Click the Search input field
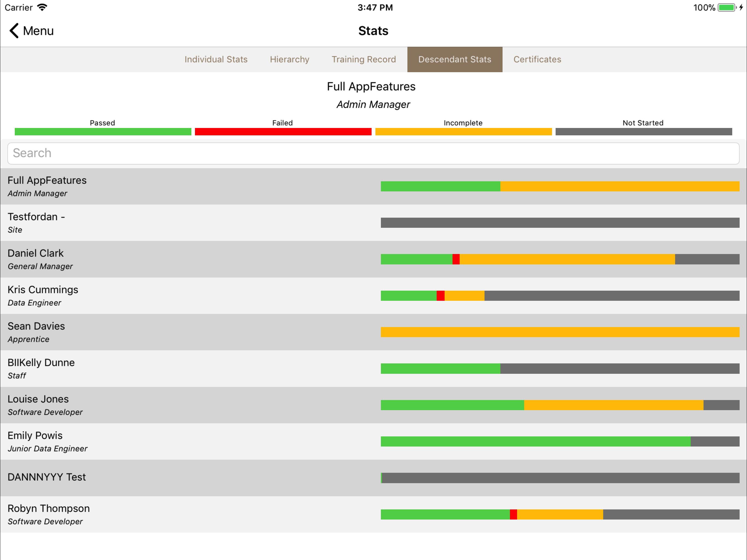Image resolution: width=747 pixels, height=560 pixels. 373,153
